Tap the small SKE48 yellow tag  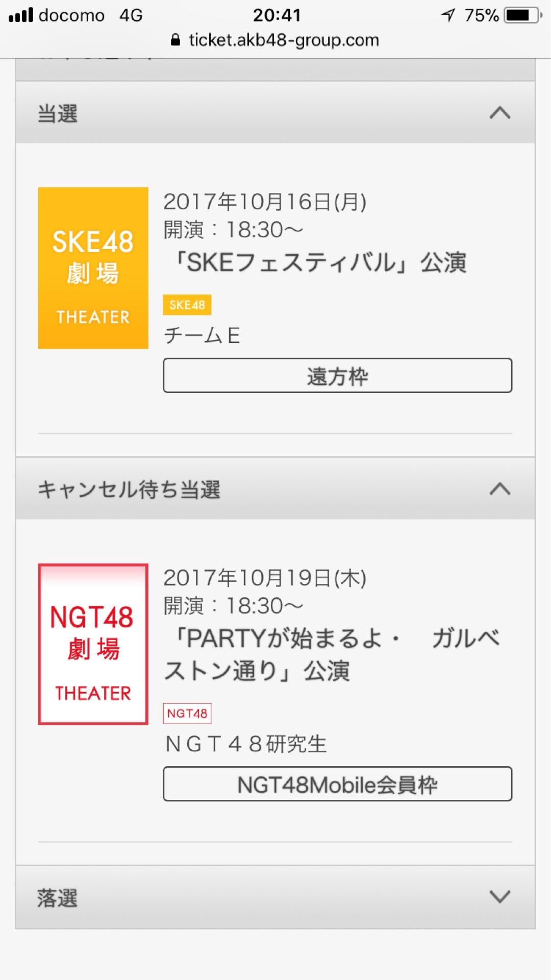coord(187,305)
